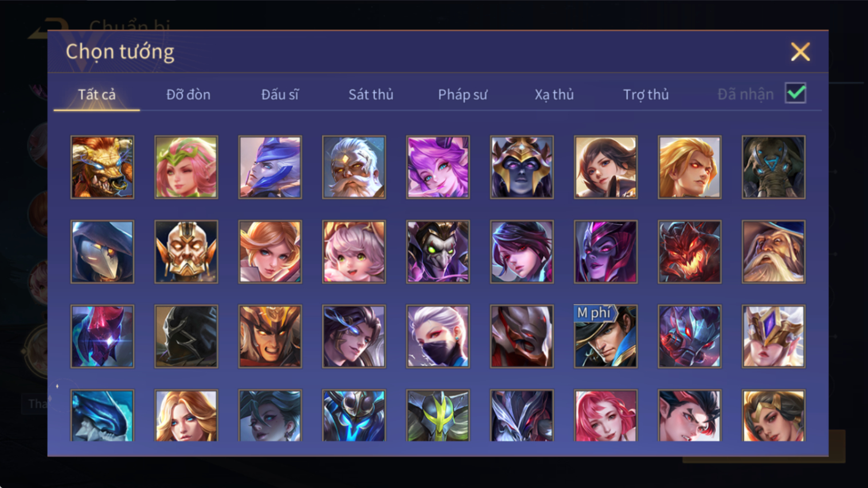
Task: Choose the blonde glowing-eyed hero portrait
Action: coord(690,167)
